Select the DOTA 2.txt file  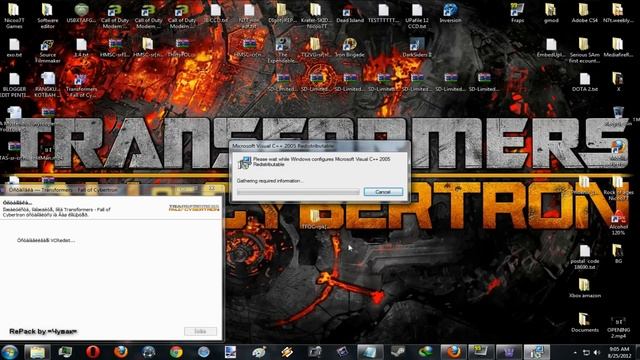(584, 82)
